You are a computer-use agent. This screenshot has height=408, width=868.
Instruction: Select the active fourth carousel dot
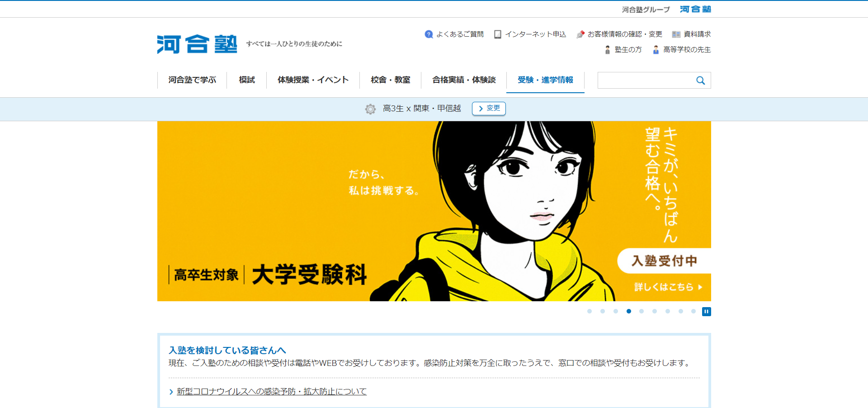coord(629,311)
